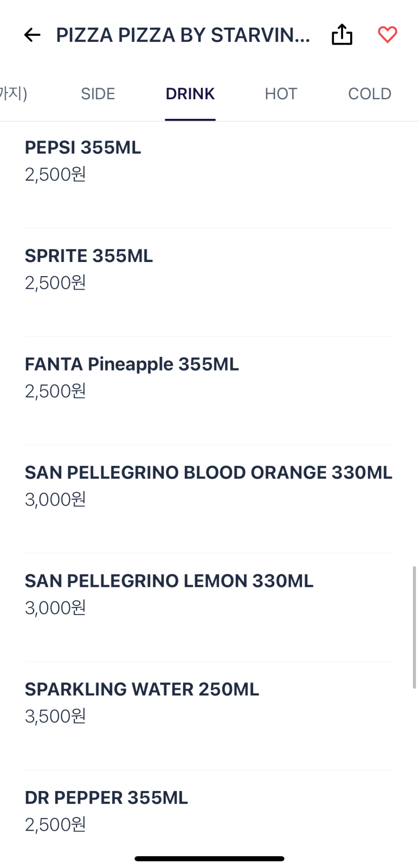419x868 pixels.
Task: Open SAN PELLEGRINO BLOOD ORANGE 330ML
Action: pos(209,499)
